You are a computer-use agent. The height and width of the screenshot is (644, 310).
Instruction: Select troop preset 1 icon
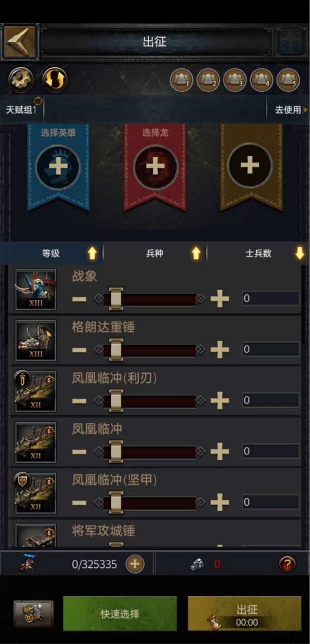coord(182,80)
